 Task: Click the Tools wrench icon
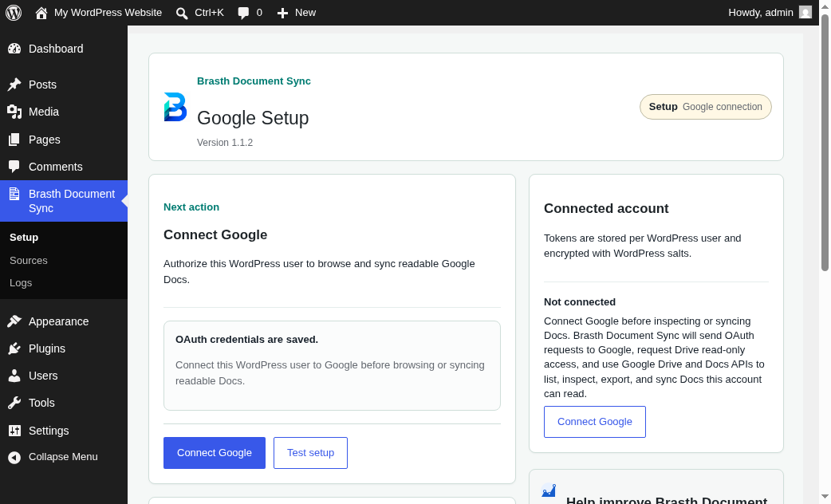14,403
